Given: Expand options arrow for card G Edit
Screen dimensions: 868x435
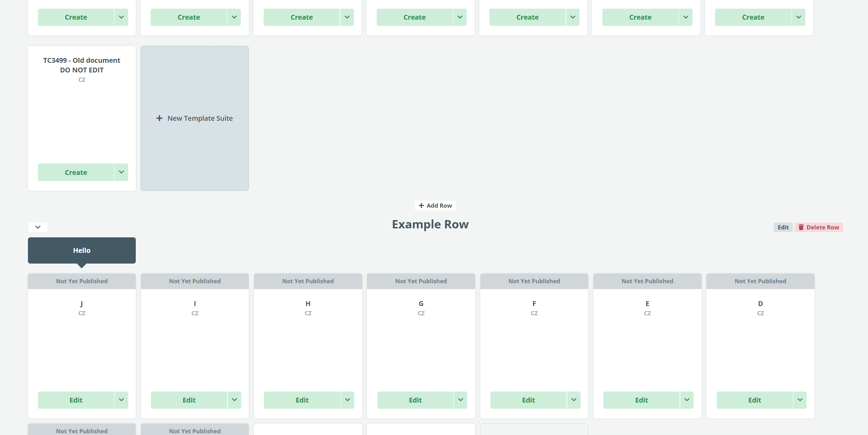Looking at the screenshot, I should pyautogui.click(x=461, y=400).
